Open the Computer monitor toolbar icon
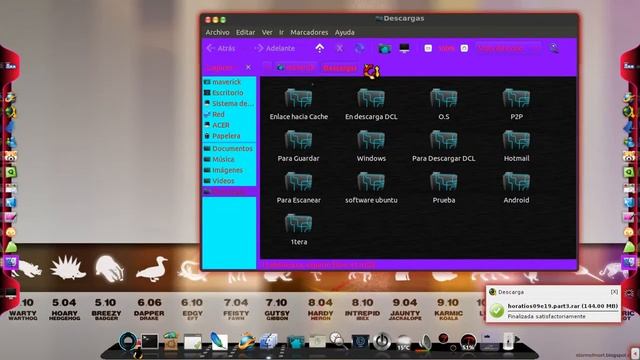 [x=404, y=48]
